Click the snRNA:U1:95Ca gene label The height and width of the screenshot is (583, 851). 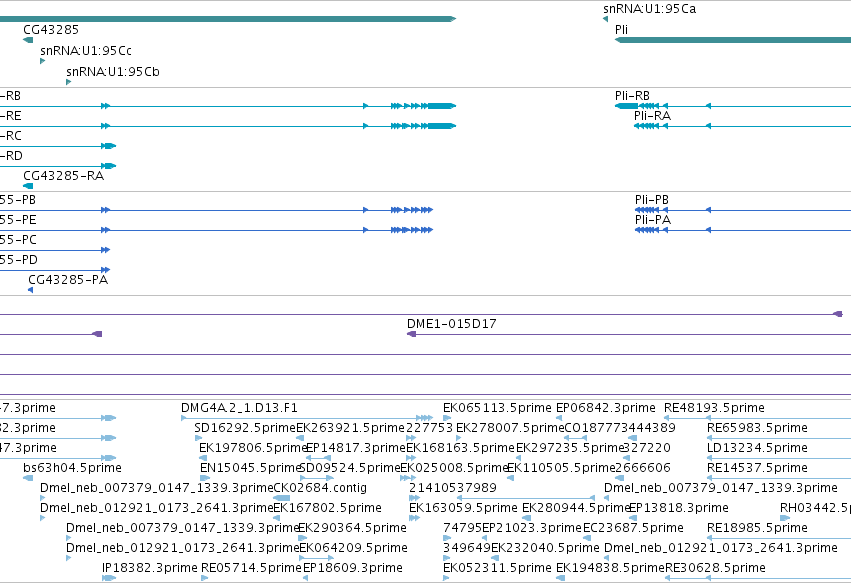tap(649, 9)
